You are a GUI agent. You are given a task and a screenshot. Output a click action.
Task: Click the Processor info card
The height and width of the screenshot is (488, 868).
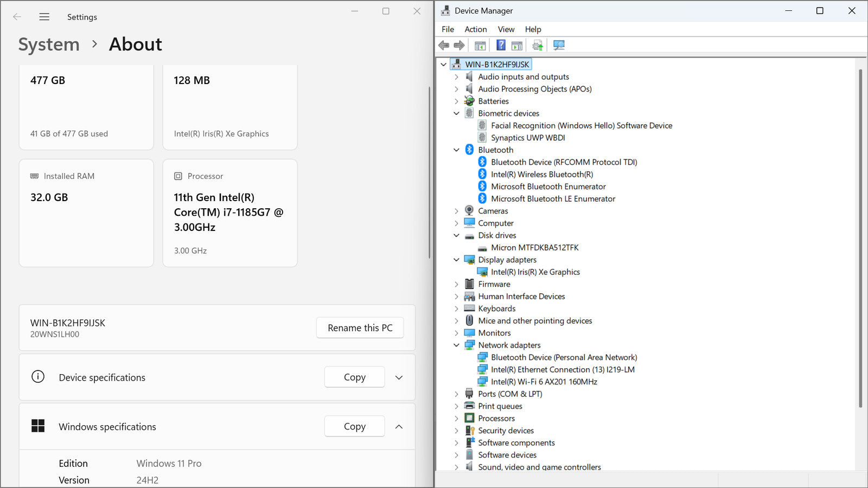pyautogui.click(x=230, y=213)
